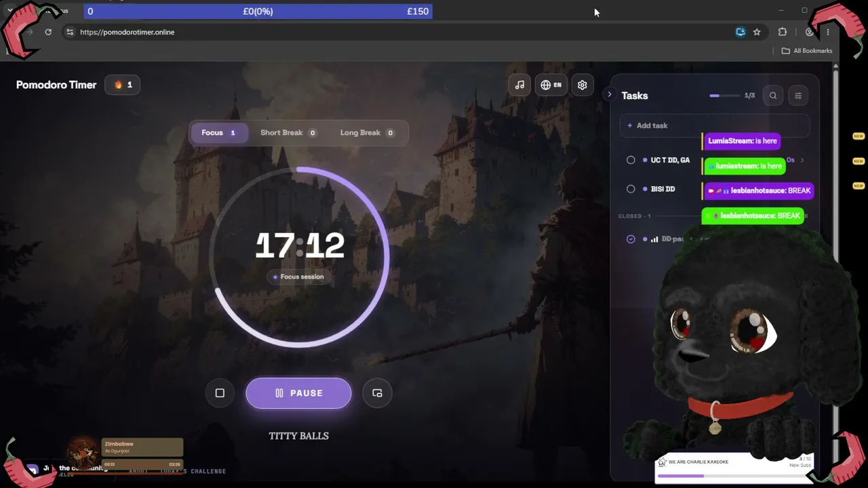Open the browser extensions puzzle icon
868x488 pixels.
(783, 32)
